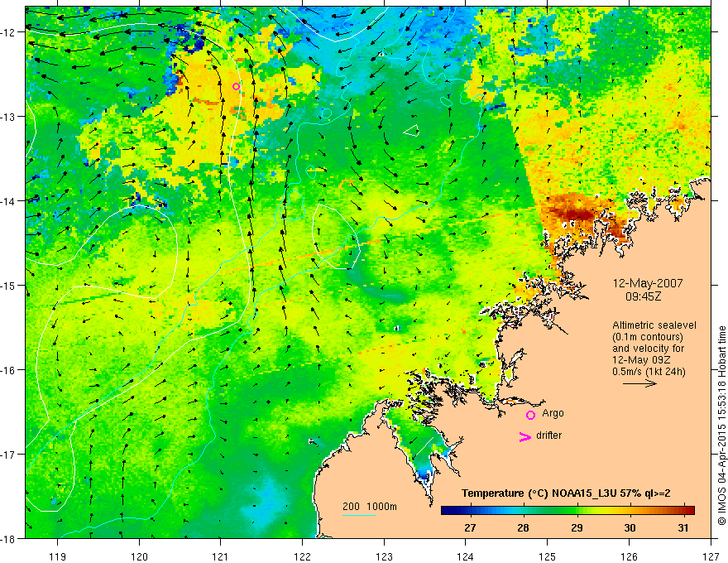Click the longitude 123 axis label
This screenshot has height=563, width=728.
point(384,556)
